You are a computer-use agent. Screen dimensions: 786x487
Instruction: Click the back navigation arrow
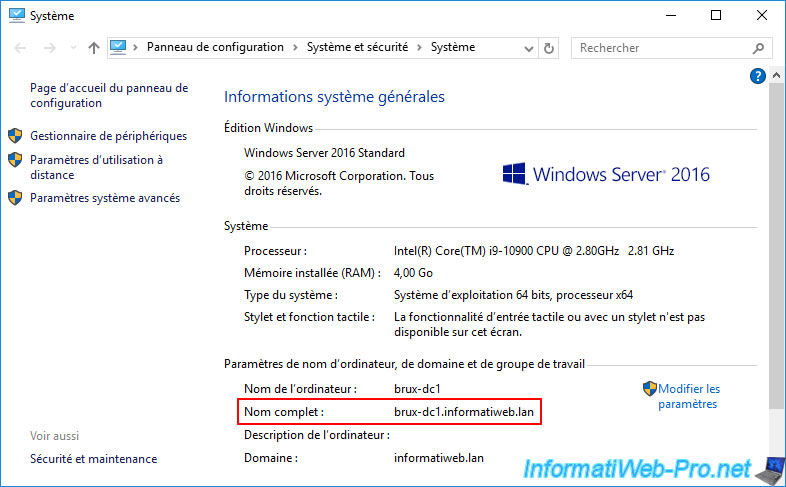click(x=20, y=48)
